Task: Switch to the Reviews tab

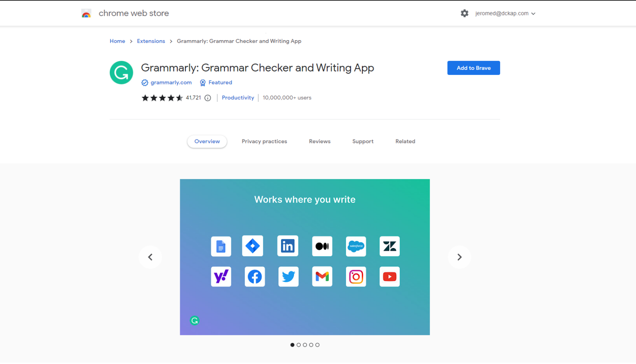Action: point(320,141)
